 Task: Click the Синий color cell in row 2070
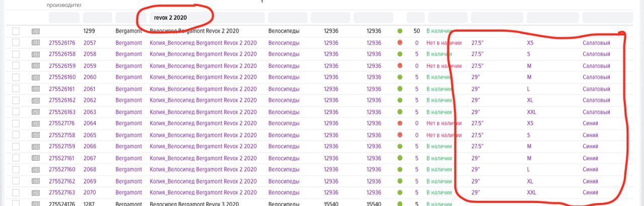(x=590, y=193)
